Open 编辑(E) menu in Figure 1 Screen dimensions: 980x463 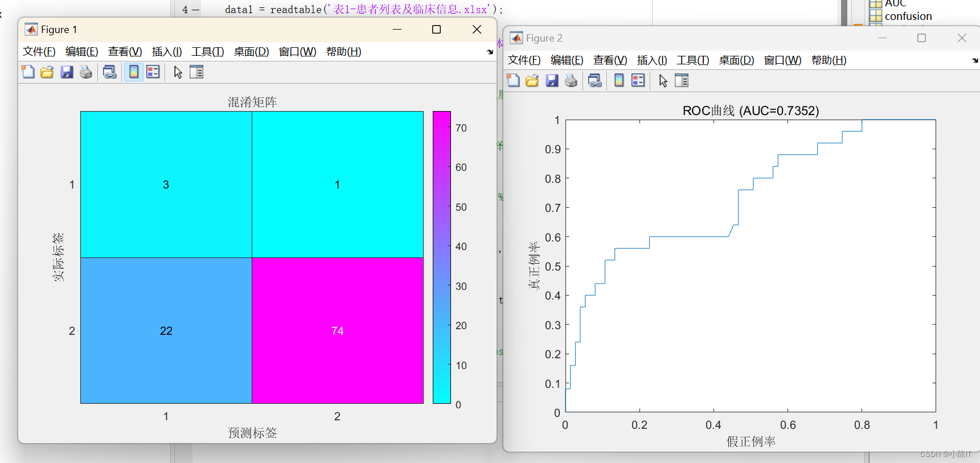[x=82, y=52]
